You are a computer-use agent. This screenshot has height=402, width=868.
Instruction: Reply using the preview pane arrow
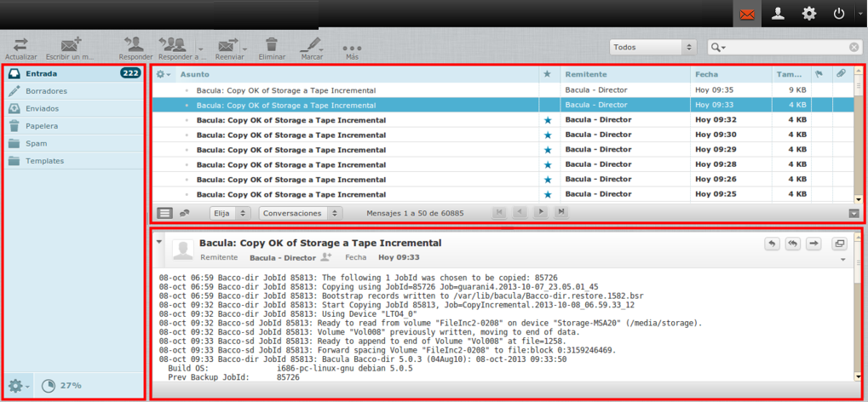coord(772,244)
